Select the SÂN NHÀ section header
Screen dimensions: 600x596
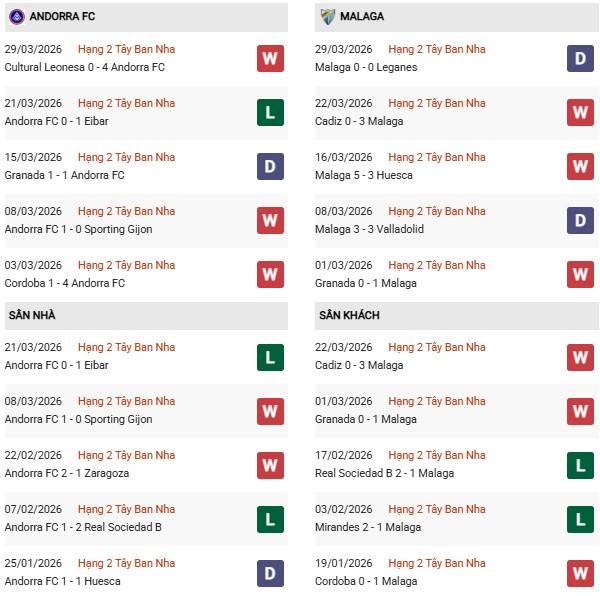[x=32, y=315]
